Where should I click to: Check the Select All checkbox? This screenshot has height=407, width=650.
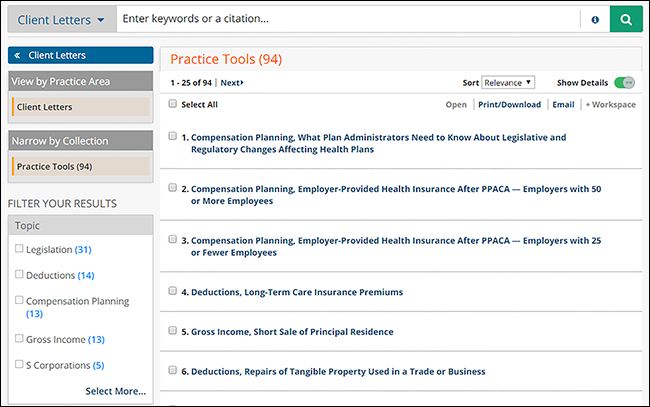point(173,104)
